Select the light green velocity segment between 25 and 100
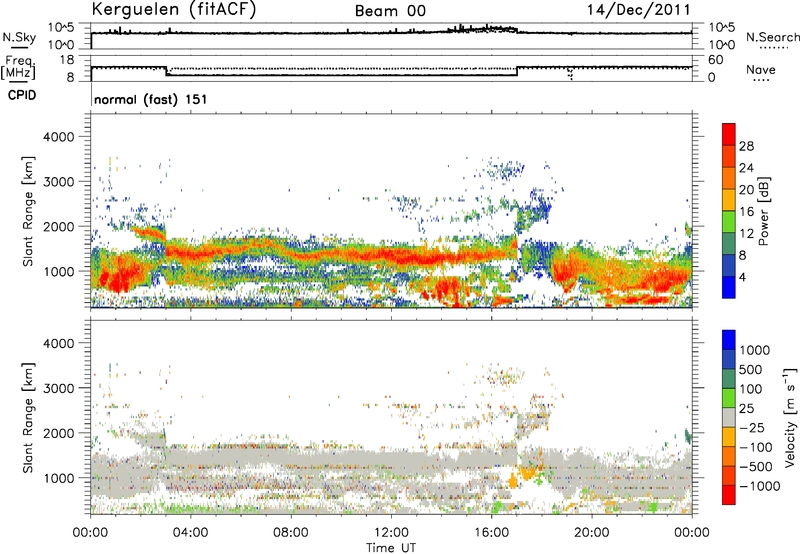 729,398
